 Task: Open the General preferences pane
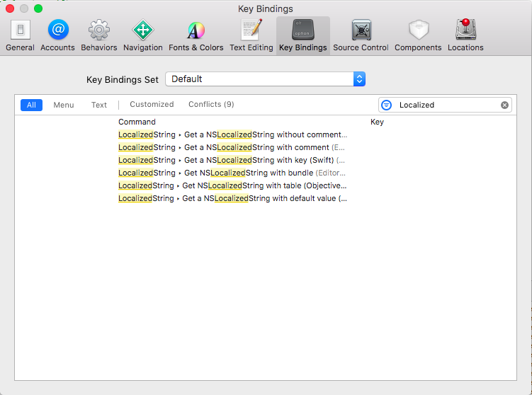click(x=20, y=35)
